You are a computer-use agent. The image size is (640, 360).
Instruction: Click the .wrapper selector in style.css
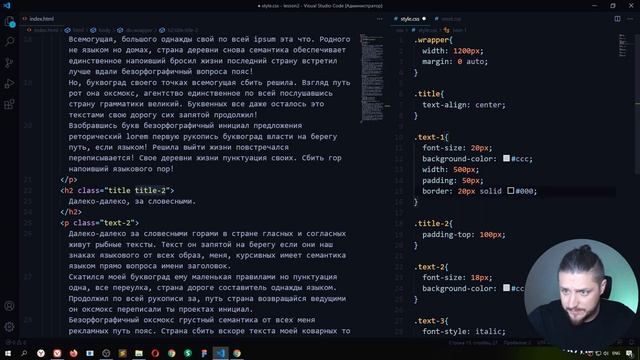point(431,40)
